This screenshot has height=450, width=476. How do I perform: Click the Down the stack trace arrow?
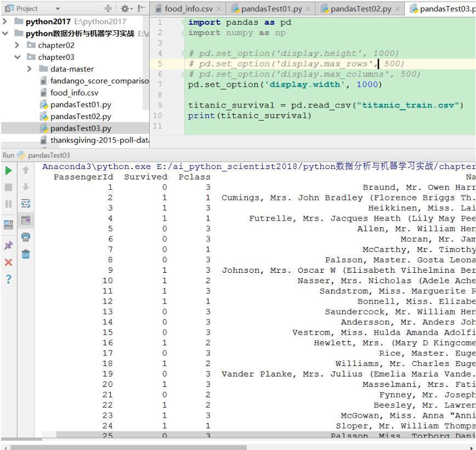point(26,187)
